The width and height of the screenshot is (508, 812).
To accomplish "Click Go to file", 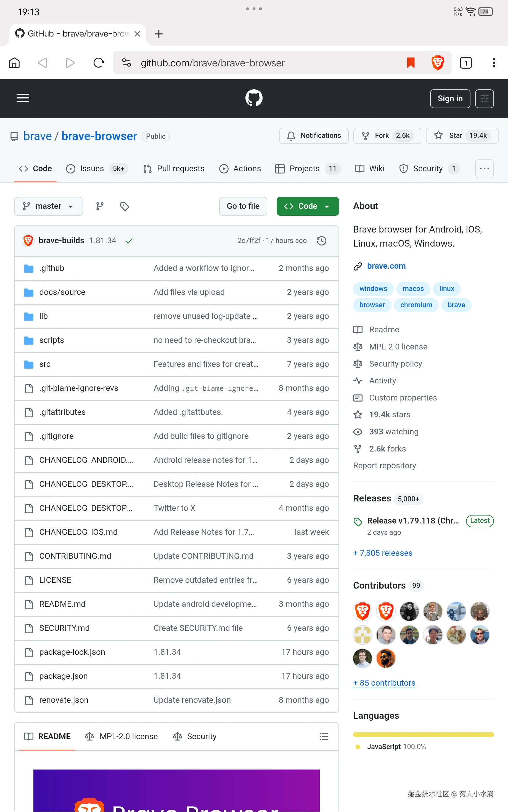I will (x=243, y=206).
